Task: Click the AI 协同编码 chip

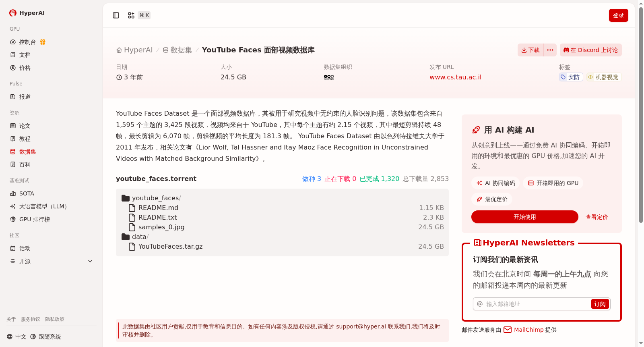Action: coord(495,183)
